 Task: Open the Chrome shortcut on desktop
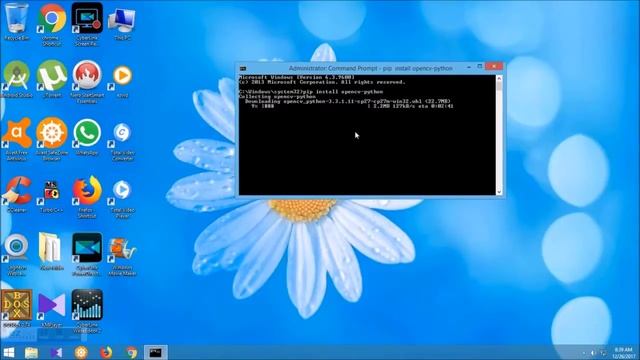tap(52, 24)
